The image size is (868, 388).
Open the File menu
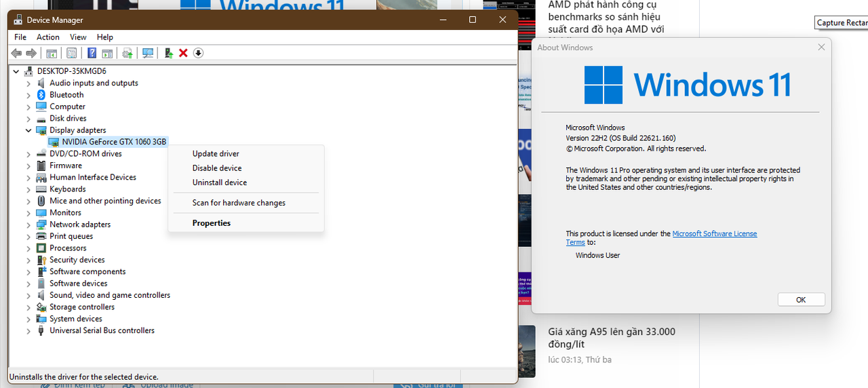(x=20, y=37)
